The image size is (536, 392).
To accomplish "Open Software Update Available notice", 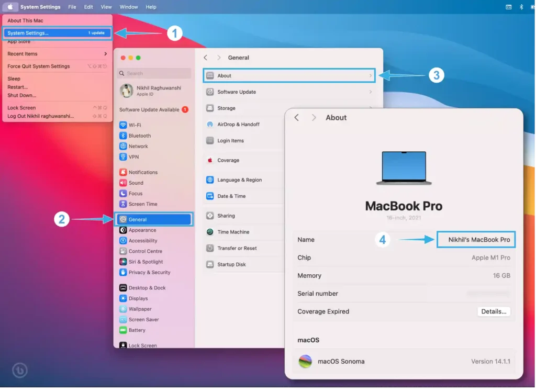I will pyautogui.click(x=154, y=110).
